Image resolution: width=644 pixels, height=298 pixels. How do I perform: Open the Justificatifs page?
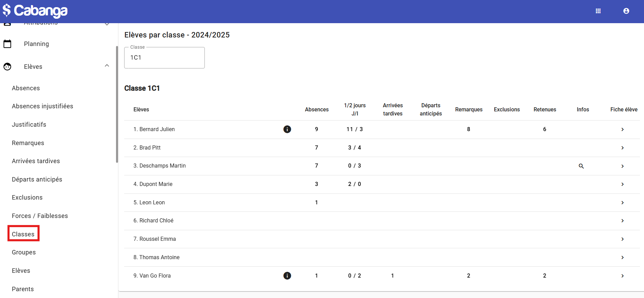point(29,125)
